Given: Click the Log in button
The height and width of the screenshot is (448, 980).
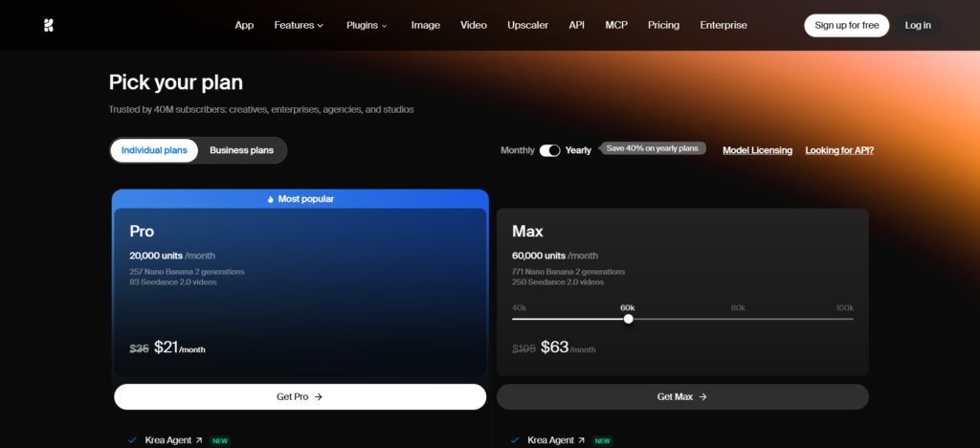Looking at the screenshot, I should 918,26.
